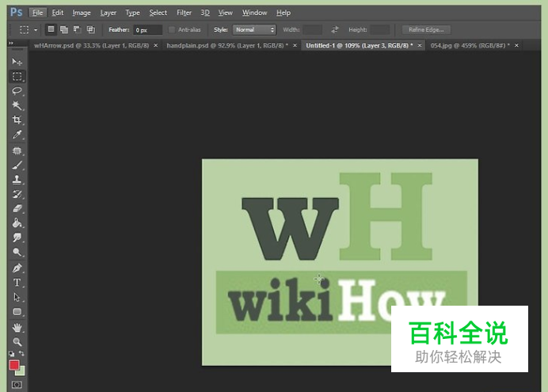Open the File menu
548x392 pixels.
tap(37, 13)
